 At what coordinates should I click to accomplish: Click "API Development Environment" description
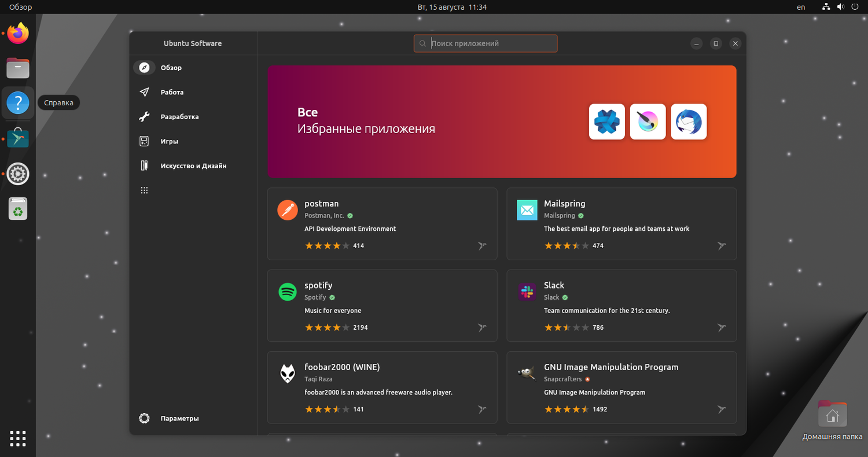[x=350, y=229]
